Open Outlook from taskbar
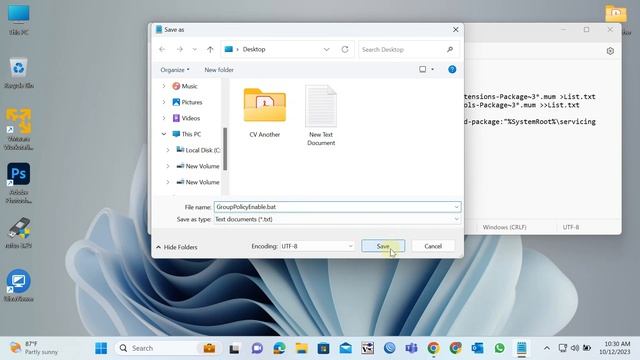Viewport: 640px width, 360px height. pyautogui.click(x=477, y=348)
